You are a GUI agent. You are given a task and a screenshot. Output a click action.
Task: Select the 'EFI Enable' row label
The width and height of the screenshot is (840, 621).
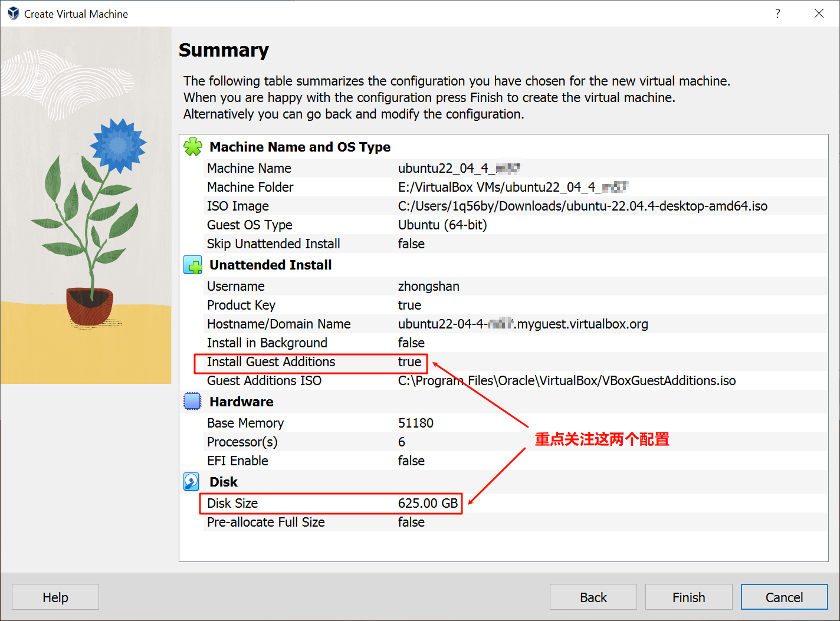[238, 461]
